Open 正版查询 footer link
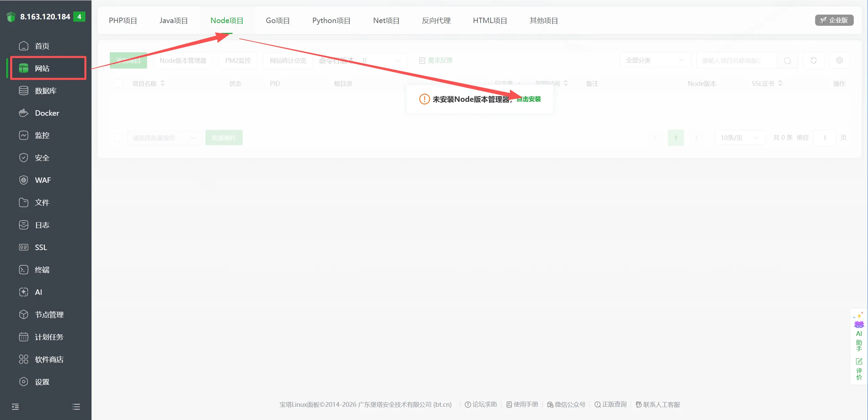This screenshot has width=868, height=420. click(x=610, y=404)
